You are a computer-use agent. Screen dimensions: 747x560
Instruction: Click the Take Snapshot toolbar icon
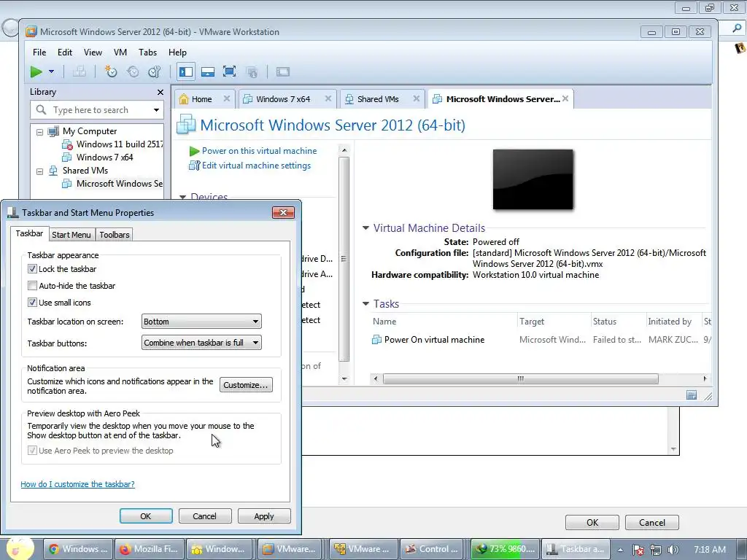tap(111, 72)
